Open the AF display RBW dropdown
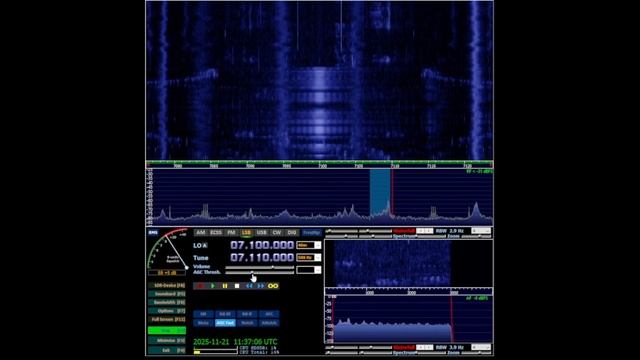Screen dimensions: 640x360 481,347
